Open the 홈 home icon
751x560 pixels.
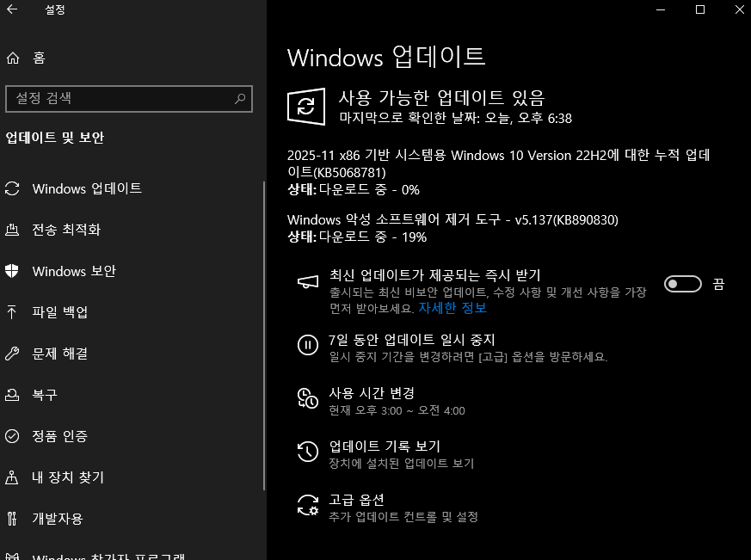pyautogui.click(x=13, y=58)
